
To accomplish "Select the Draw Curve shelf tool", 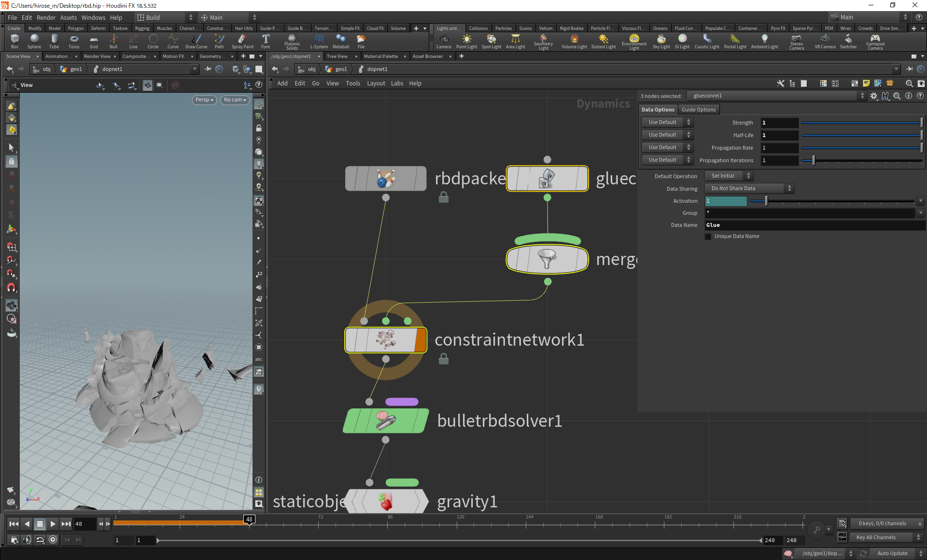I will (x=196, y=42).
